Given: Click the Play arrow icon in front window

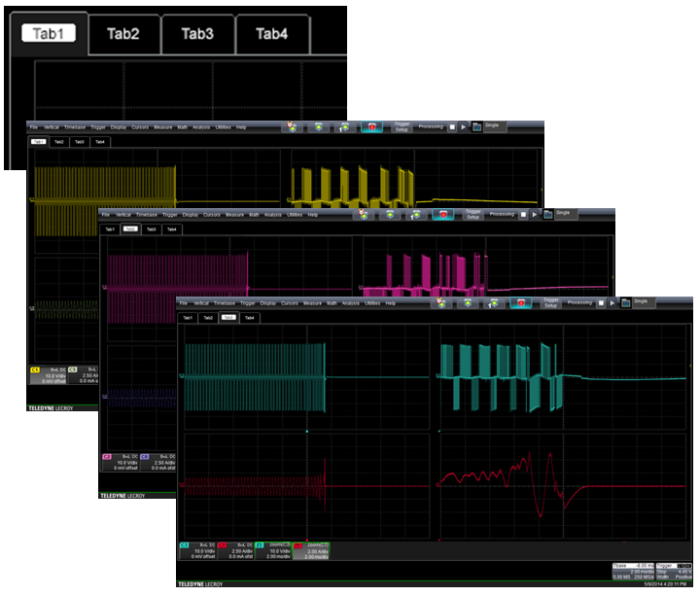Looking at the screenshot, I should tap(612, 302).
